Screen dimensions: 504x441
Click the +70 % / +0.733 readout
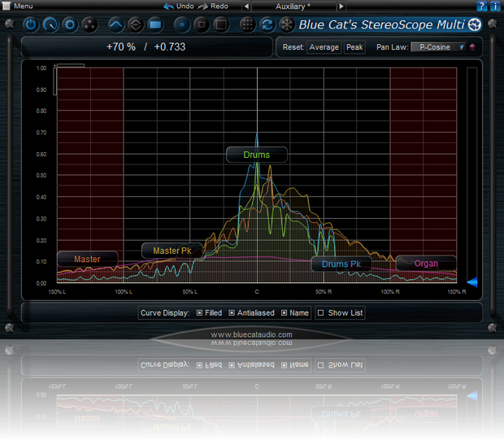(x=146, y=47)
